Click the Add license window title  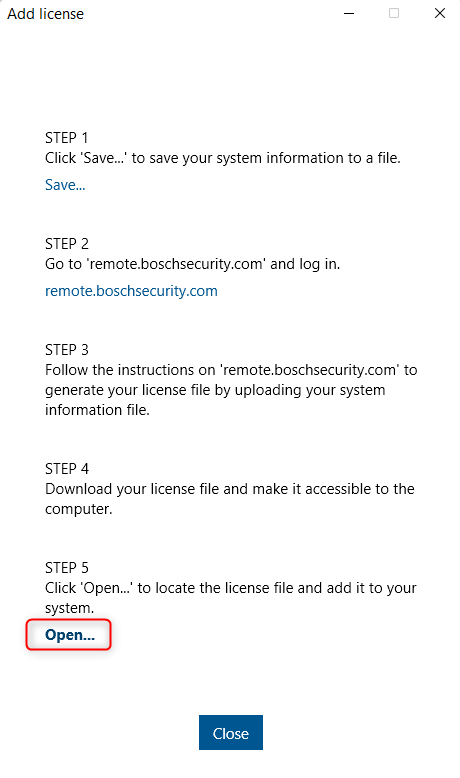(45, 14)
